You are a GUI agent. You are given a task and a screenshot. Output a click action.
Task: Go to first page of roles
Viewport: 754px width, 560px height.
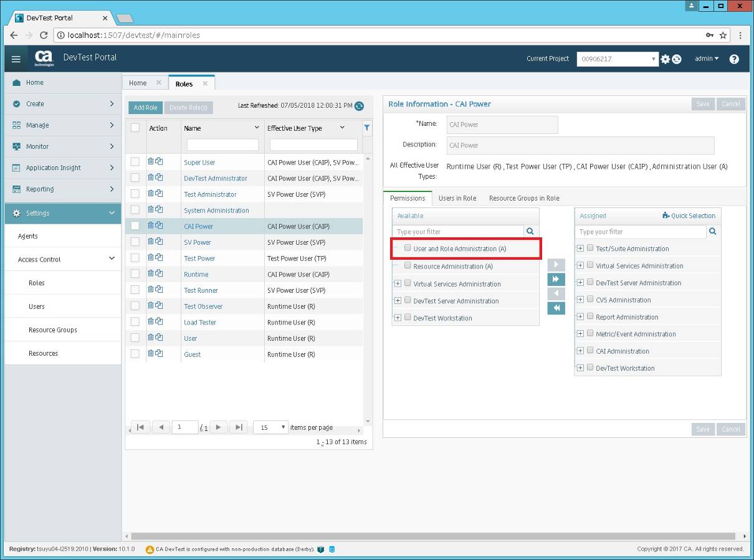[140, 427]
